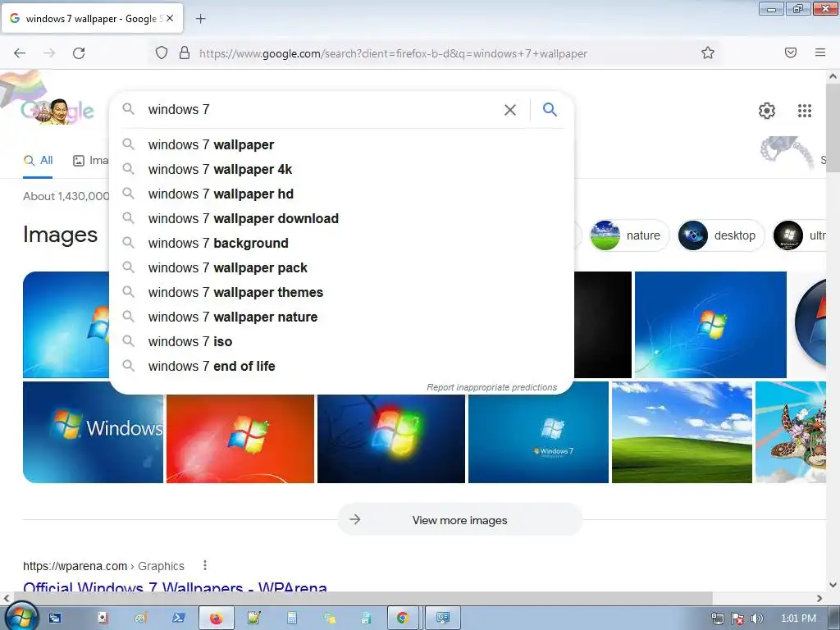840x630 pixels.
Task: Go back to the previous page
Action: point(20,53)
